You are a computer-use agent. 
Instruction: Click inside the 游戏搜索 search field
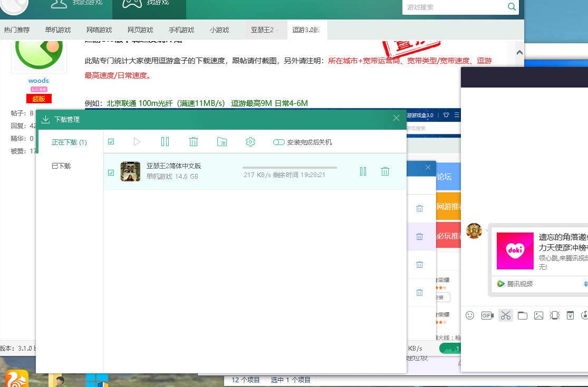pos(455,7)
